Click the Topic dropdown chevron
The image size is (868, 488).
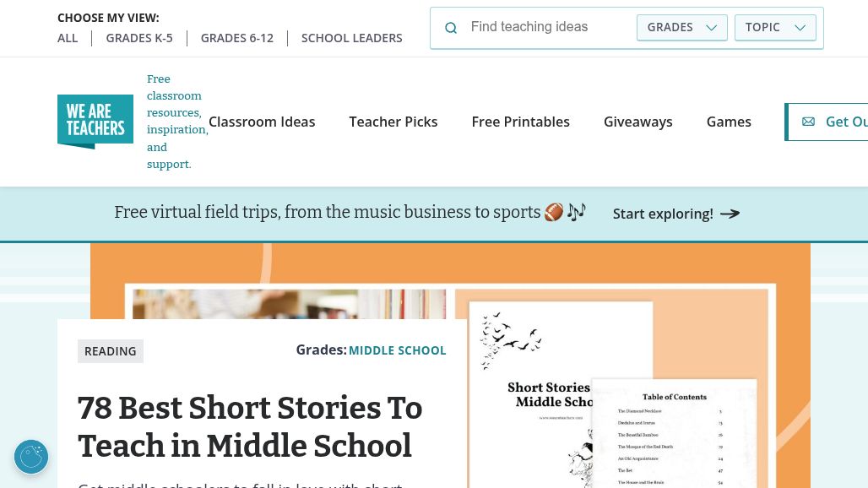800,28
